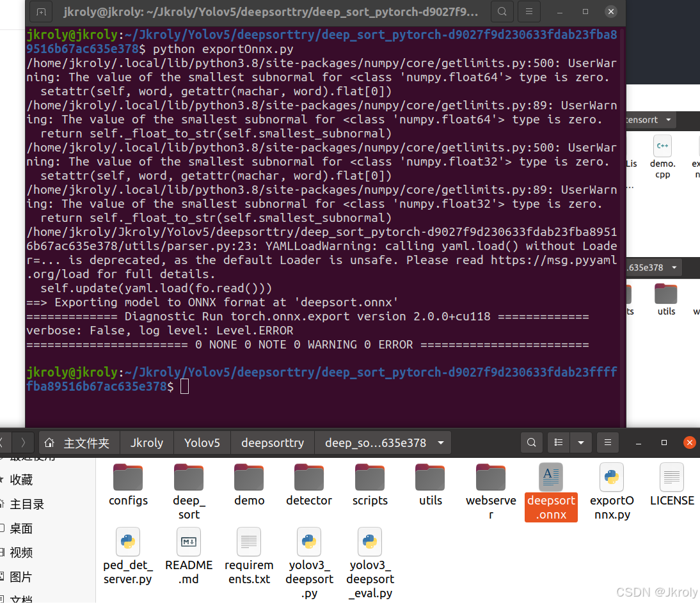700x603 pixels.
Task: Navigate to the Yolov5 breadcrumb
Action: coord(202,442)
